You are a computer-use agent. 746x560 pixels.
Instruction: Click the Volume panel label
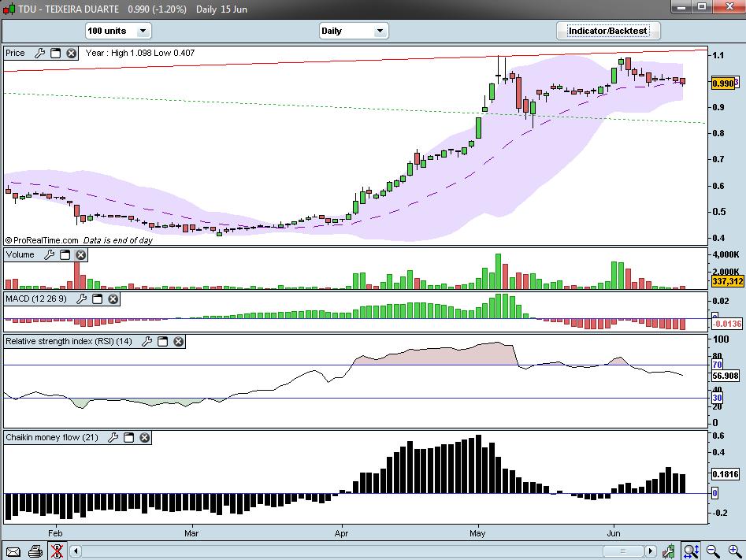pos(20,255)
